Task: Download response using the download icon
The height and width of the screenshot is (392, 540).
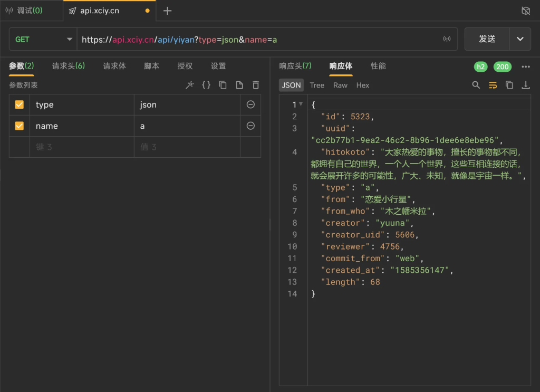Action: [526, 85]
